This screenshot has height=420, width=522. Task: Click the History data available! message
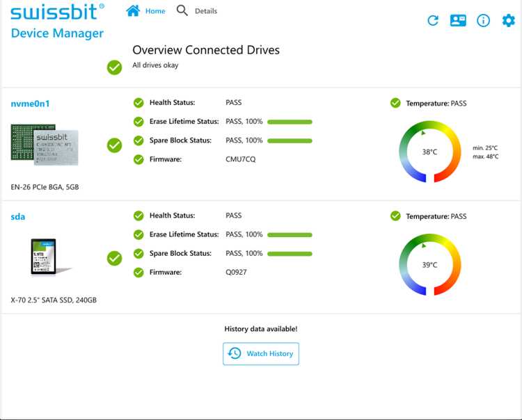[x=261, y=329]
